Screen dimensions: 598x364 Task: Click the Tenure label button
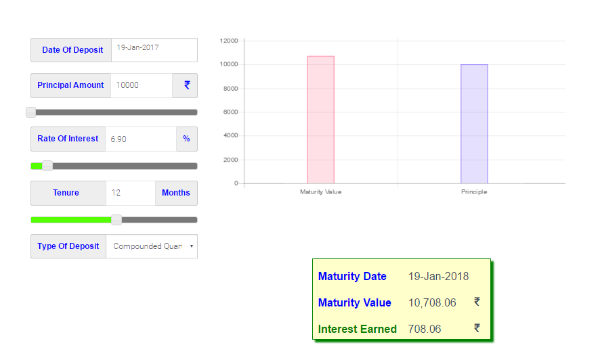pos(66,193)
